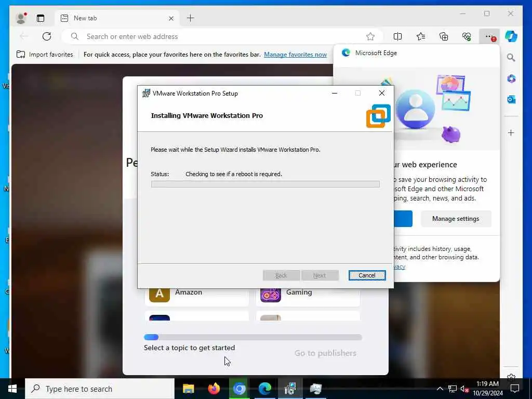Open the Edge tab actions menu icon

pyautogui.click(x=41, y=18)
